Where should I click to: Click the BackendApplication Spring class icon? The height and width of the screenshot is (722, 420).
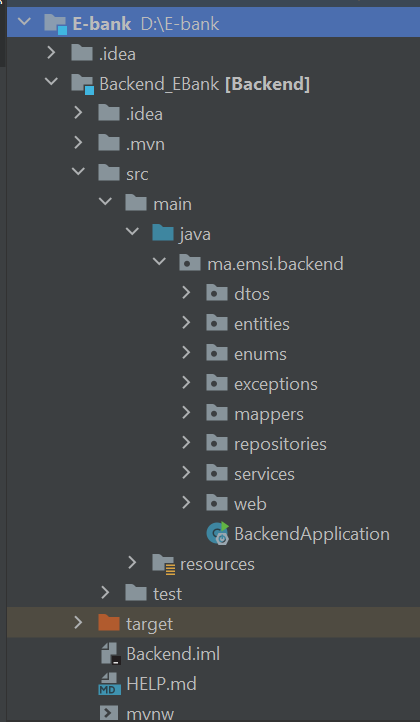pyautogui.click(x=217, y=534)
